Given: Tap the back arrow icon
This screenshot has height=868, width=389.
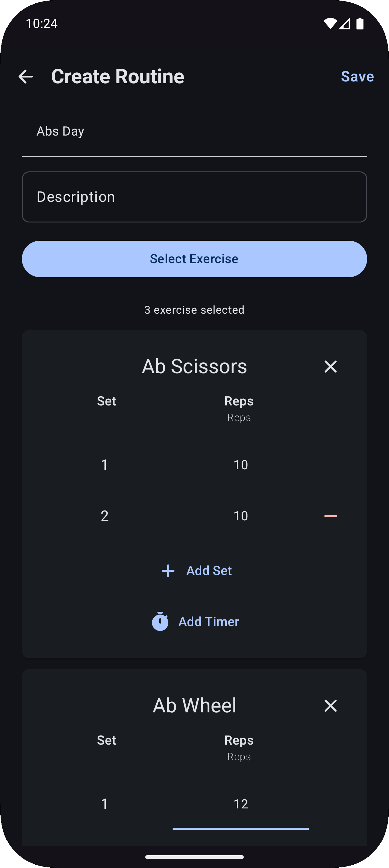Looking at the screenshot, I should coord(26,77).
